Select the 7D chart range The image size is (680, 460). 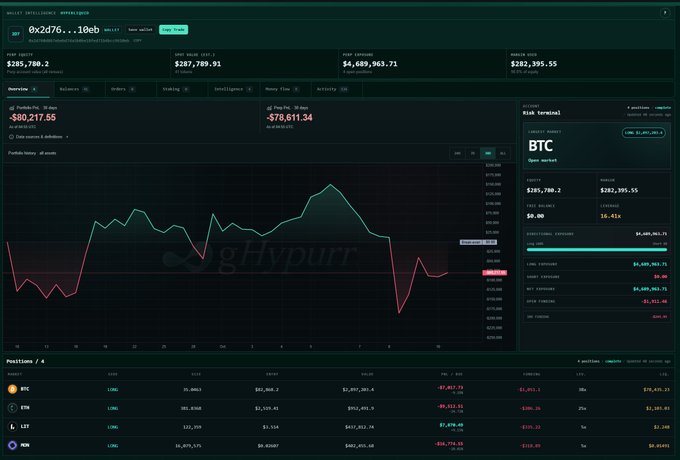(473, 153)
